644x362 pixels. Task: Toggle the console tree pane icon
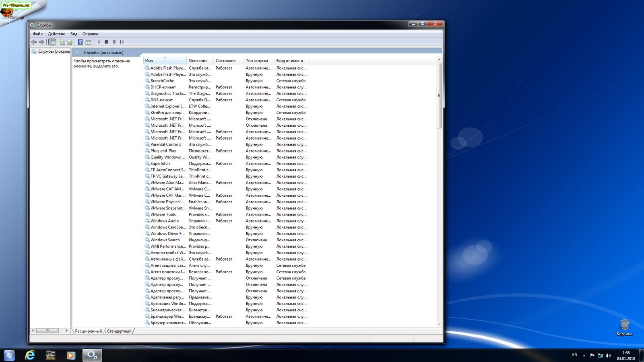(x=52, y=42)
